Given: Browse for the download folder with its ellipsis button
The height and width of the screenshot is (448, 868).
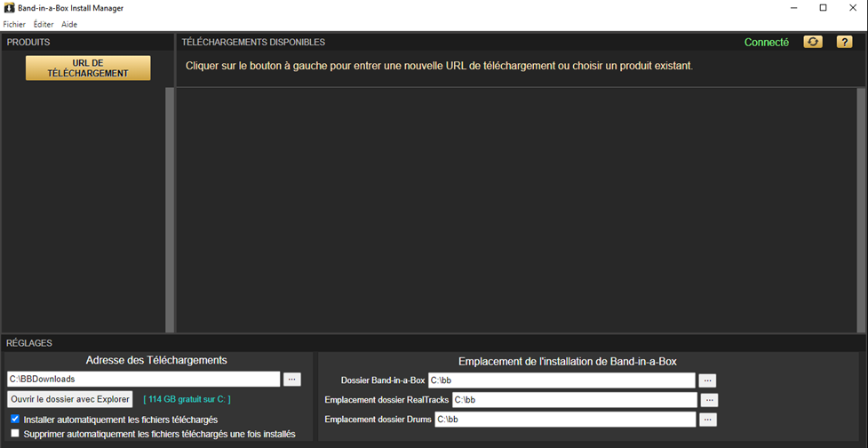Looking at the screenshot, I should [x=292, y=379].
